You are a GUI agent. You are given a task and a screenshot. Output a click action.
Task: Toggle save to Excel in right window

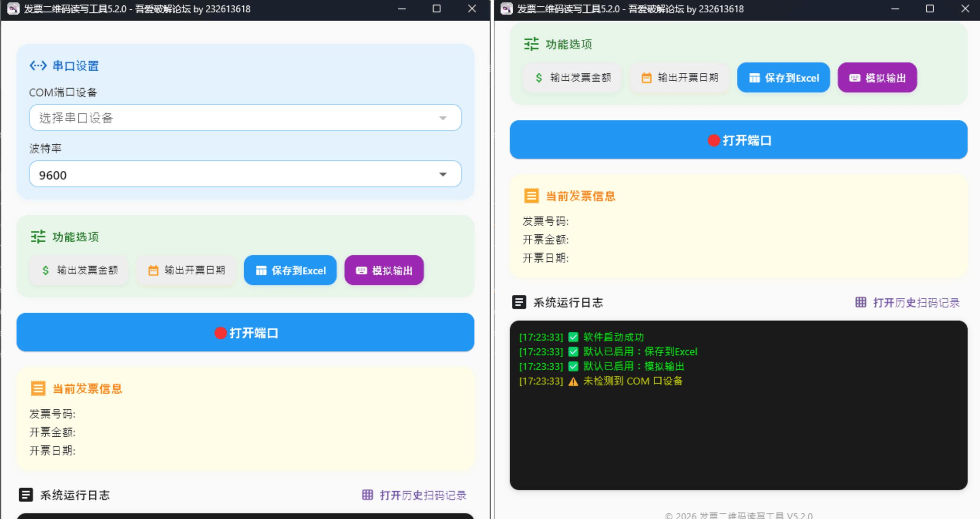[x=783, y=78]
